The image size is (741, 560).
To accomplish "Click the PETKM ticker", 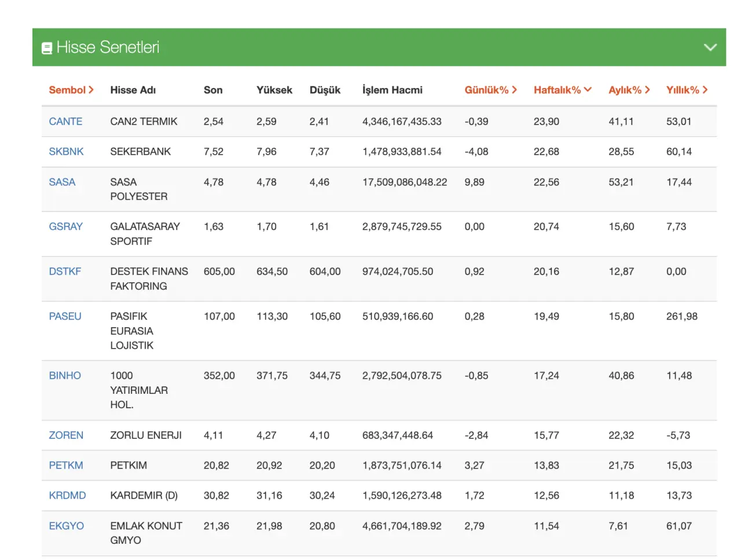I will click(66, 466).
